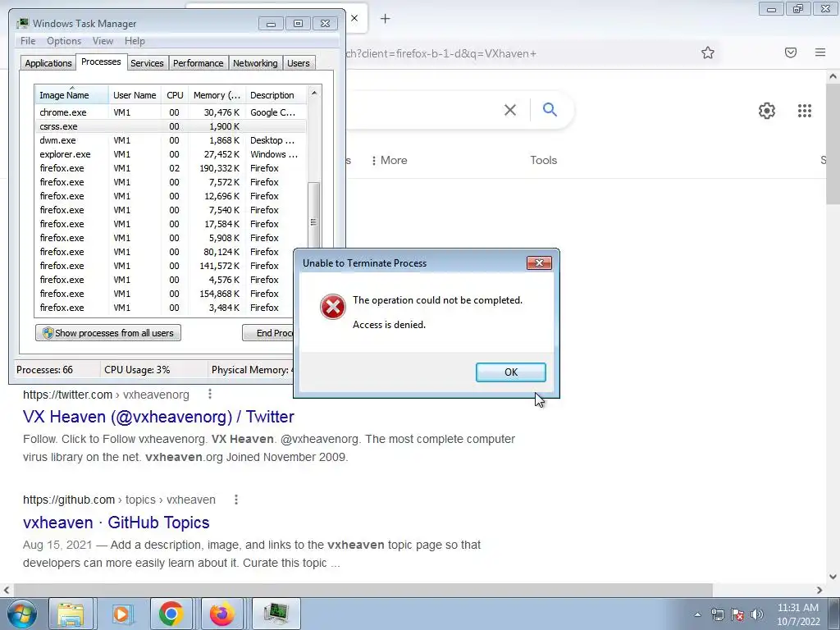Open options for the github.com result
This screenshot has width=840, height=630.
pyautogui.click(x=236, y=500)
